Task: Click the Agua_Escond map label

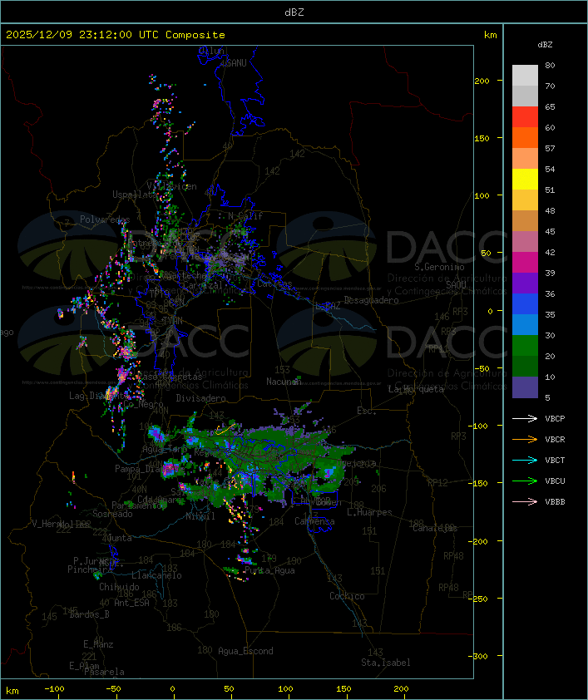Action: [245, 651]
